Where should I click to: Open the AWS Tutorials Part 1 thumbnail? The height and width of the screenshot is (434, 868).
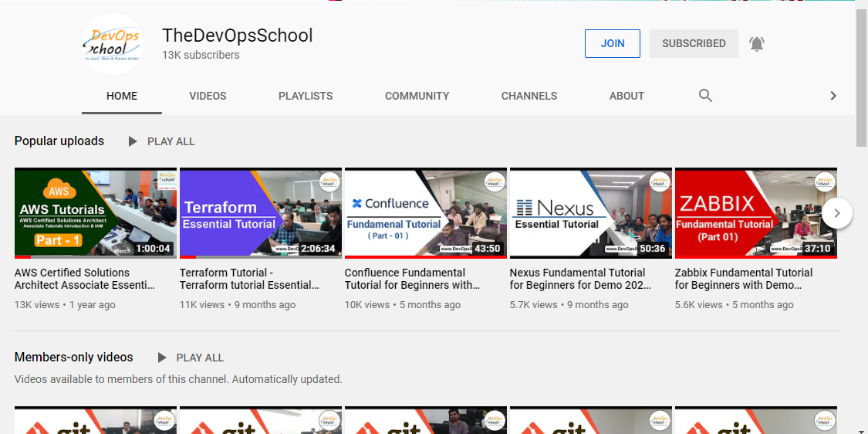point(96,213)
